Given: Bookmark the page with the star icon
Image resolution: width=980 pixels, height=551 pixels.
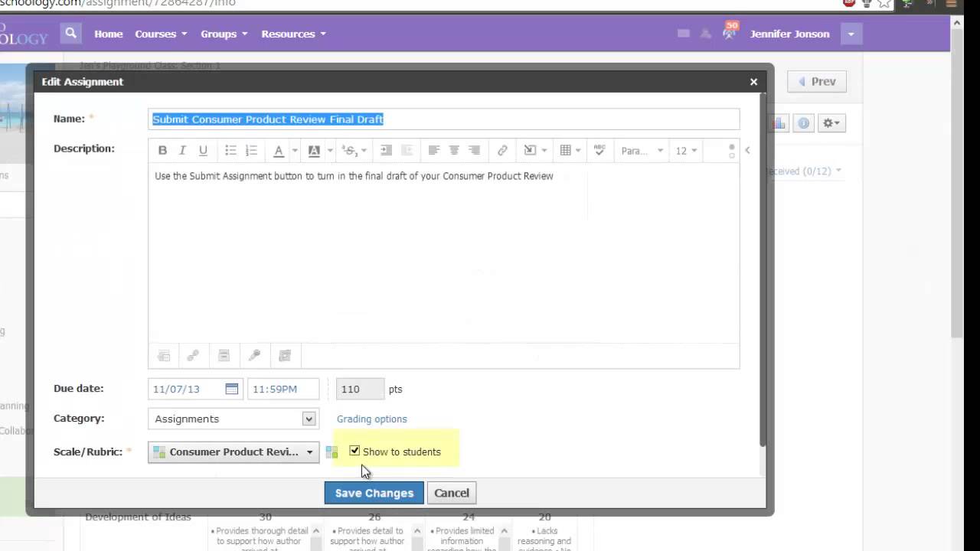Looking at the screenshot, I should (x=884, y=3).
